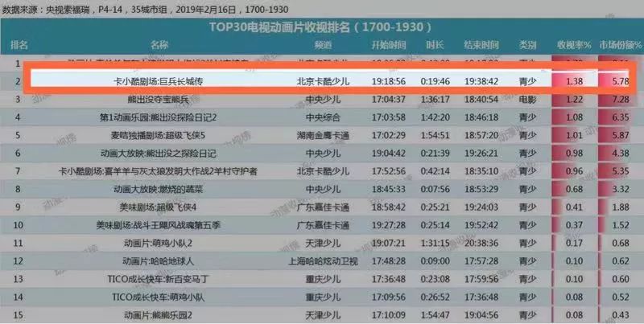This screenshot has height=324, width=644.
Task: Click the 1.38 rating bar in the highlighted row
Action: coord(574,81)
